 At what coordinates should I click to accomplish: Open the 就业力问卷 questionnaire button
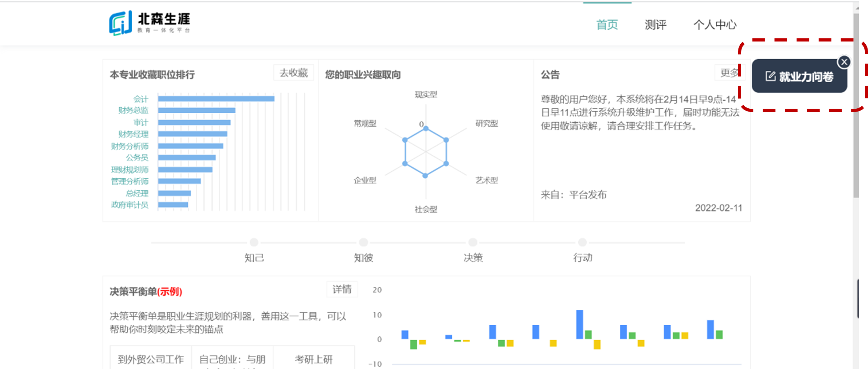click(799, 77)
